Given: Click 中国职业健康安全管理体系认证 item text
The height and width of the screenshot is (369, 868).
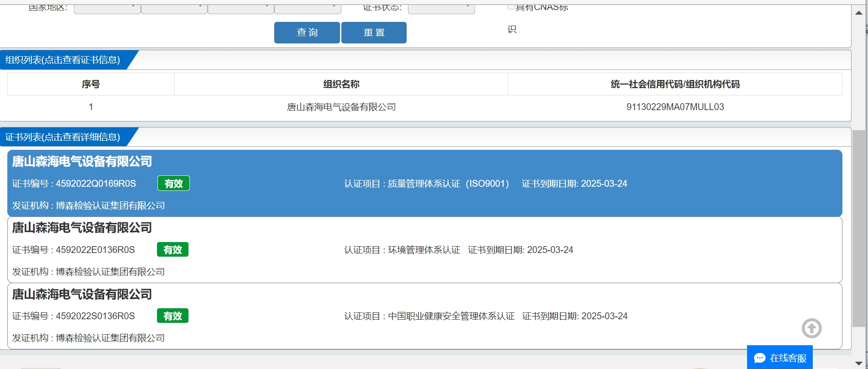Looking at the screenshot, I should 451,316.
